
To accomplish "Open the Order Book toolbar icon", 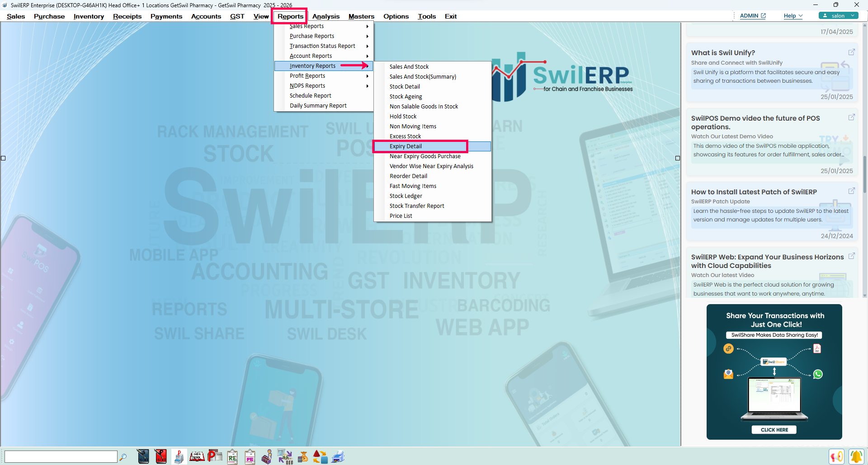I will [x=197, y=456].
